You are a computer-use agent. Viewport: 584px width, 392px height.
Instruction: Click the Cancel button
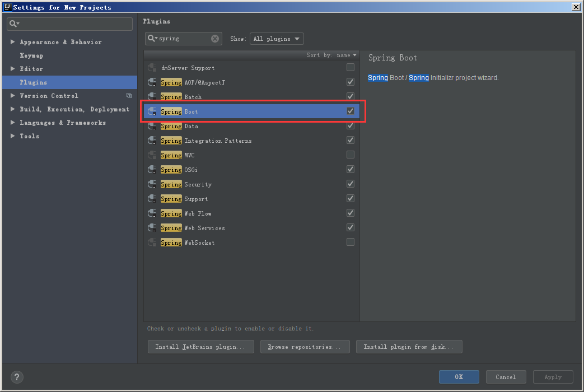tap(506, 377)
